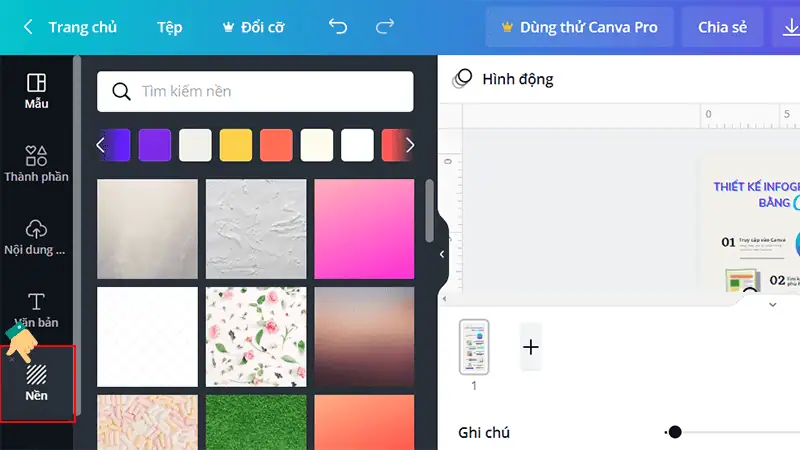Screen dimensions: 800x450
Task: Click the search magnifier icon
Action: [x=121, y=91]
